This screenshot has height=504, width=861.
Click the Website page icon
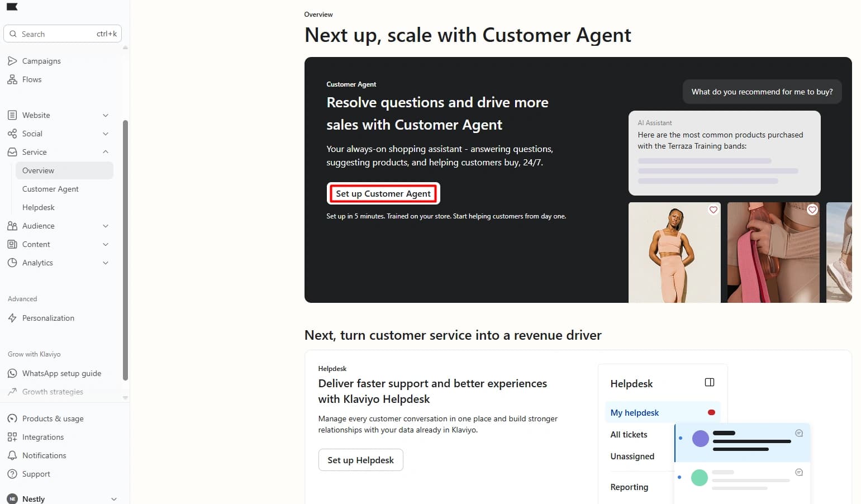tap(12, 115)
